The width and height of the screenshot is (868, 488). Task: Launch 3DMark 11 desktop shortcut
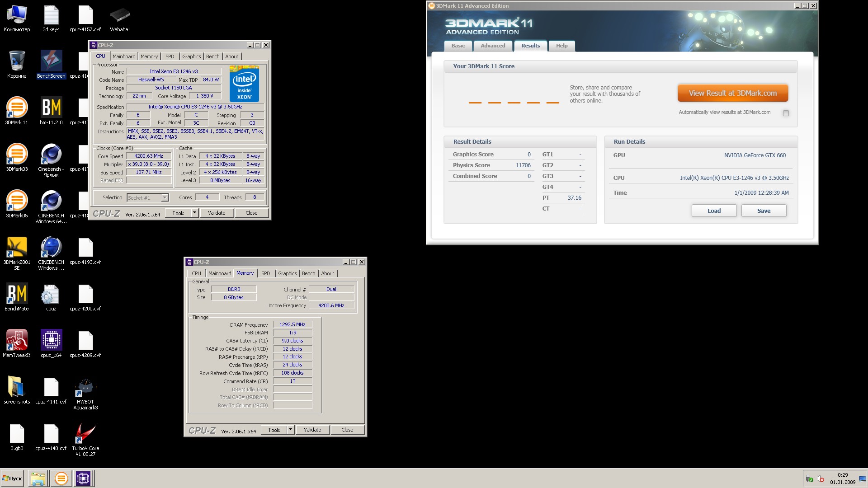pyautogui.click(x=17, y=111)
